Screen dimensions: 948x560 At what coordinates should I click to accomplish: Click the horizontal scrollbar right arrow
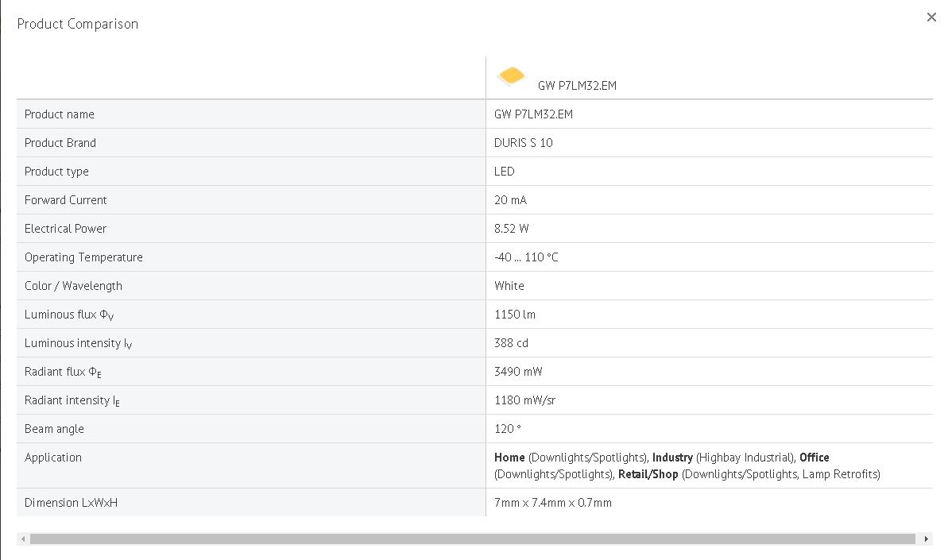pyautogui.click(x=926, y=539)
